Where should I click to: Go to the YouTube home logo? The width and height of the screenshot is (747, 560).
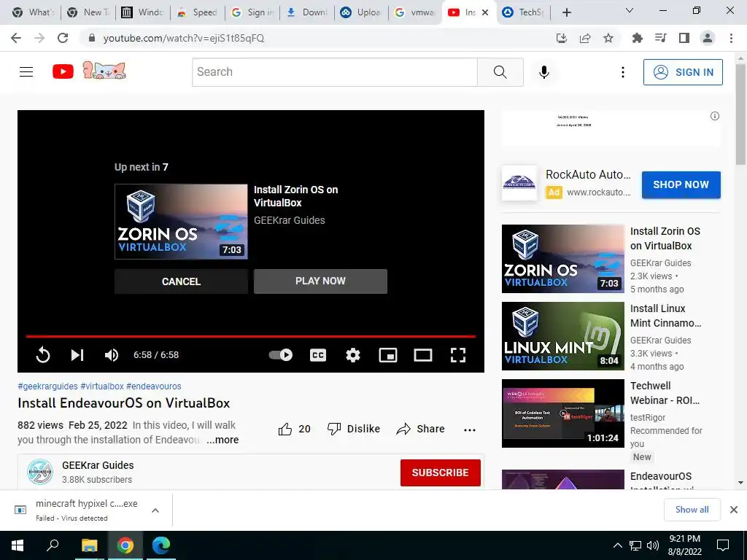[x=63, y=72]
